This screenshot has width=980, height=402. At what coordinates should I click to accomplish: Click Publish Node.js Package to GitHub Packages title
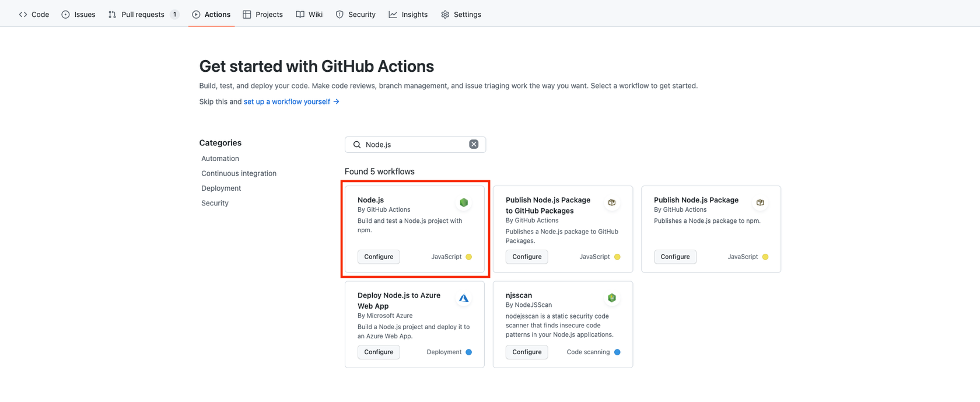[548, 205]
